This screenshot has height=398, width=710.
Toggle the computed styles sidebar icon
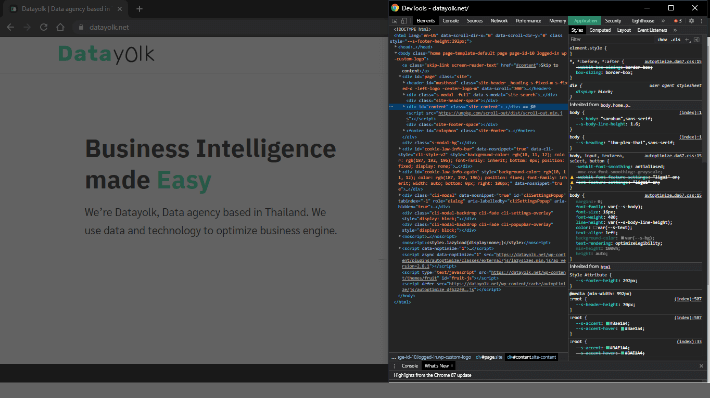click(697, 40)
